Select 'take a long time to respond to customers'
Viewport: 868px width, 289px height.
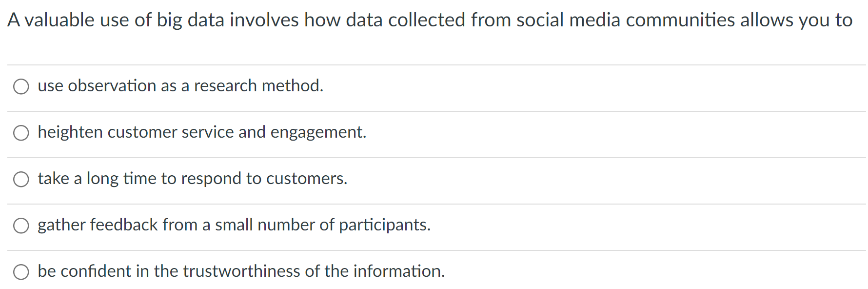pyautogui.click(x=21, y=179)
